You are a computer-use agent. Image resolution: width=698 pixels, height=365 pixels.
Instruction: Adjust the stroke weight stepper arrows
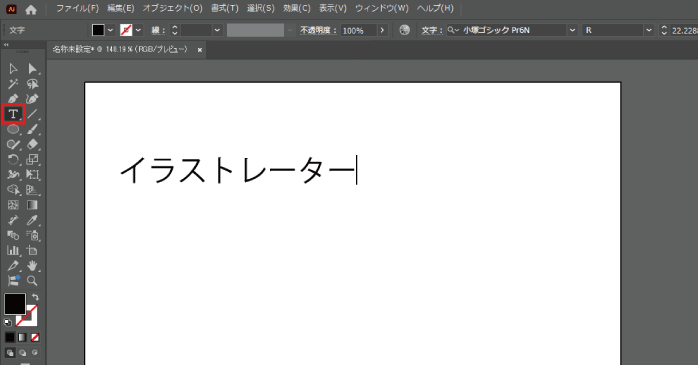pos(174,30)
